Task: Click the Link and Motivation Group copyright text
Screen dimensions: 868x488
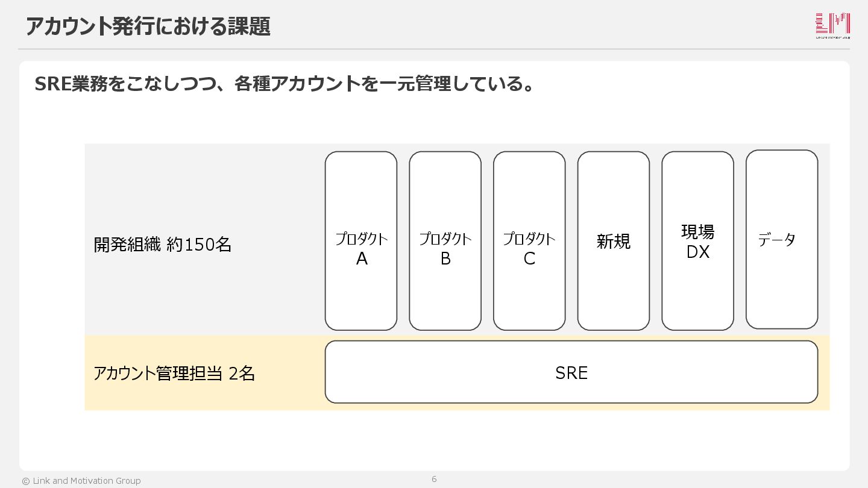Action: pos(81,481)
